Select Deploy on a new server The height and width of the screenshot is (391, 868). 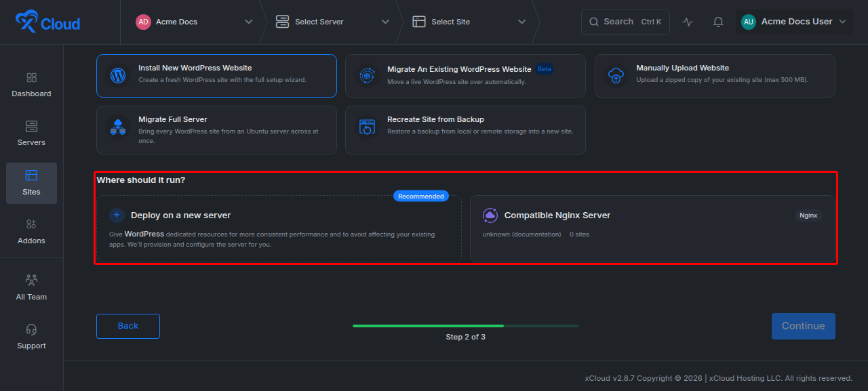click(x=279, y=228)
